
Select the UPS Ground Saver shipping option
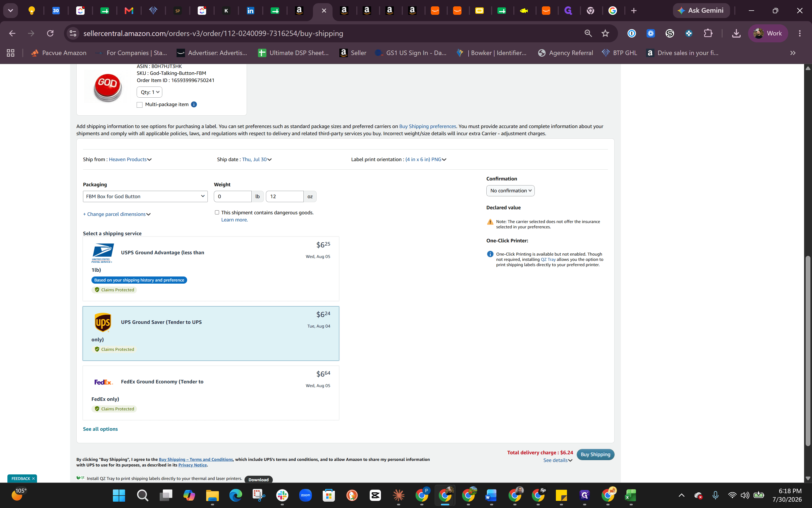[211, 333]
